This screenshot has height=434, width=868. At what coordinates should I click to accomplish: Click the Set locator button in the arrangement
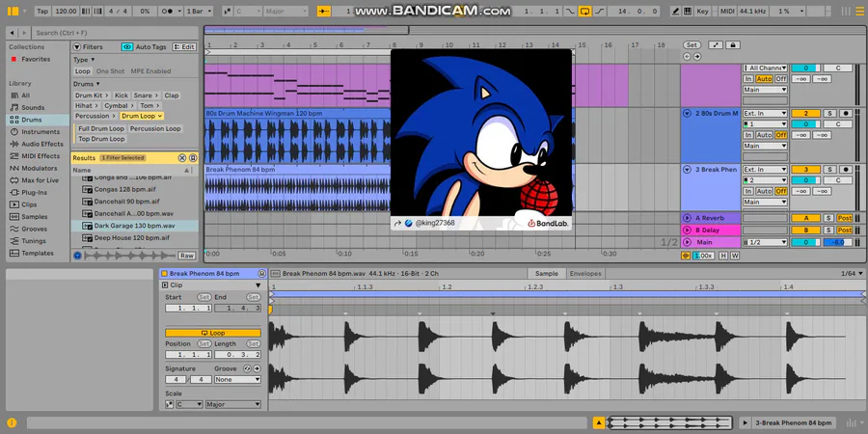[x=692, y=44]
